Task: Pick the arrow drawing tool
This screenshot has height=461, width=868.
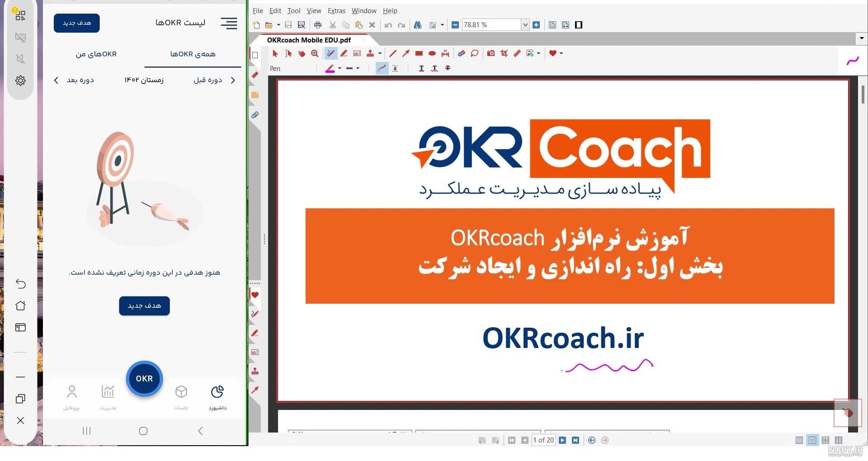Action: pyautogui.click(x=406, y=53)
